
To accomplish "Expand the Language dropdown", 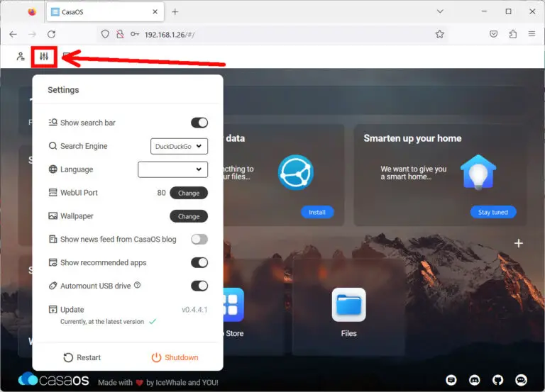I will pos(172,169).
